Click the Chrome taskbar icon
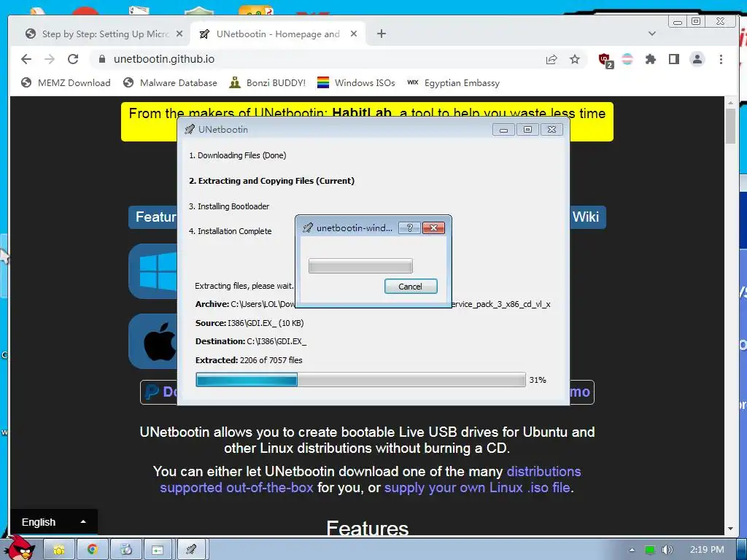 point(93,550)
